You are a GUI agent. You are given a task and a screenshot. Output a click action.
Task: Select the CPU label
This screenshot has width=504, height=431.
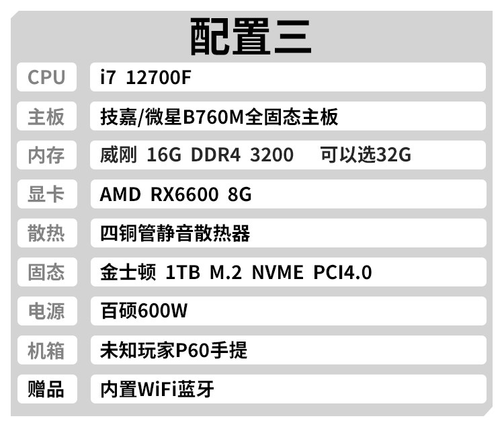coord(46,77)
